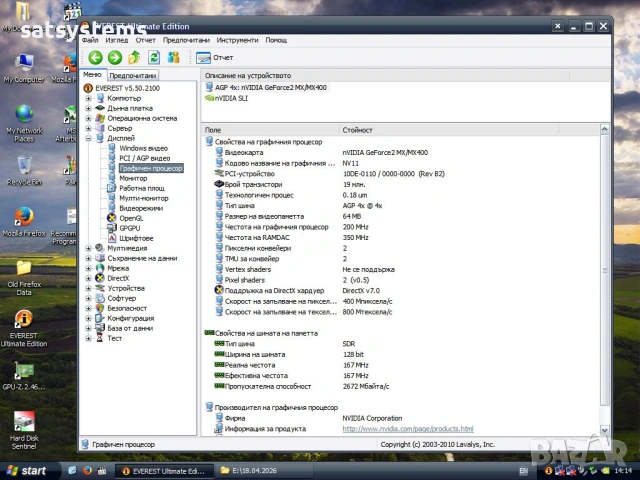The image size is (640, 480).
Task: Click the green Back arrow toolbar icon
Action: [x=96, y=58]
